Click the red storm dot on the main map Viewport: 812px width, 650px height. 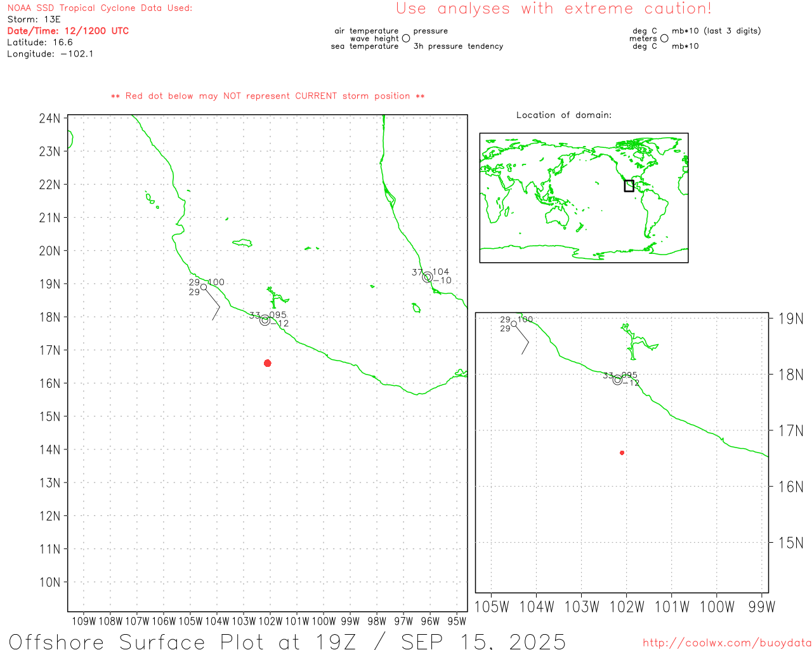pos(267,363)
